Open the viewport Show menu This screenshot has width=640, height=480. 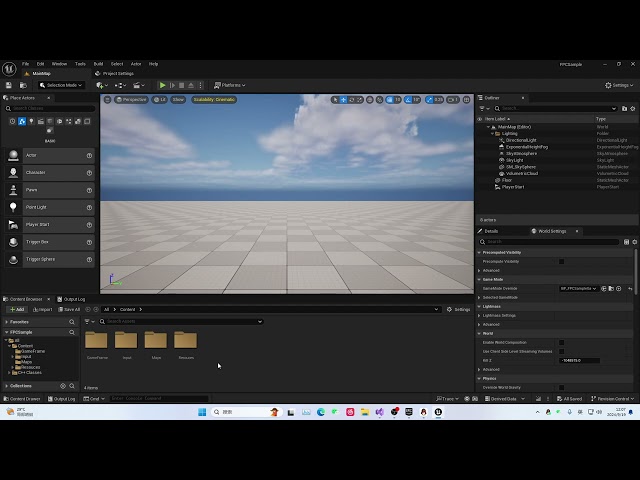click(x=178, y=100)
